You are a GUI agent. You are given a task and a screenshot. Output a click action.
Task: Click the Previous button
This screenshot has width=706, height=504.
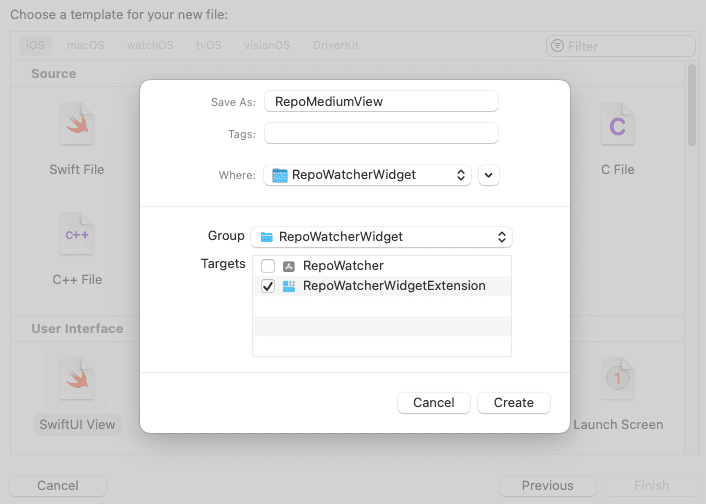point(548,486)
